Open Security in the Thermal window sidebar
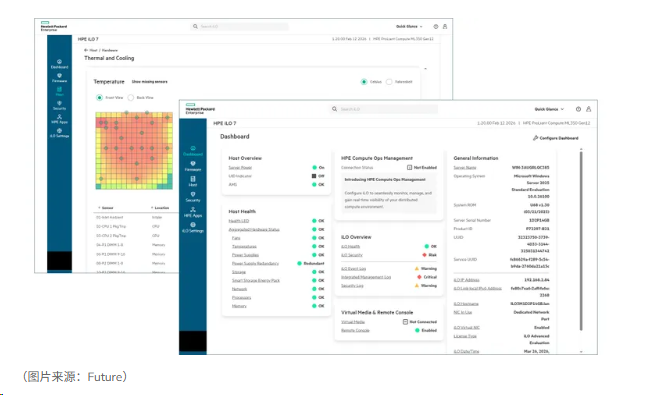The image size is (645, 395). coord(60,105)
